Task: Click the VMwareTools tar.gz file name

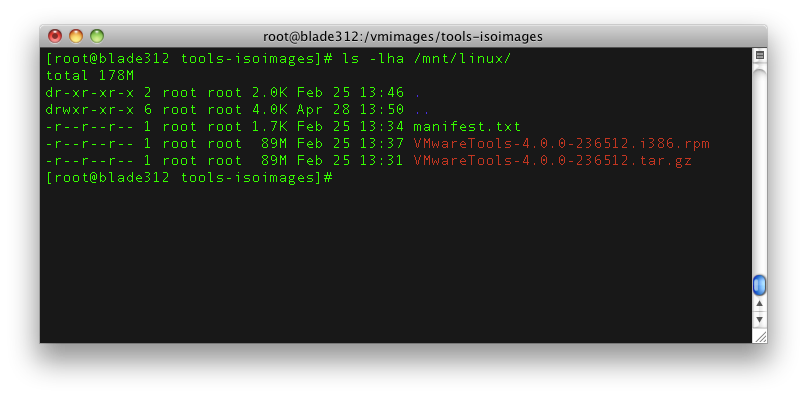Action: [x=552, y=161]
